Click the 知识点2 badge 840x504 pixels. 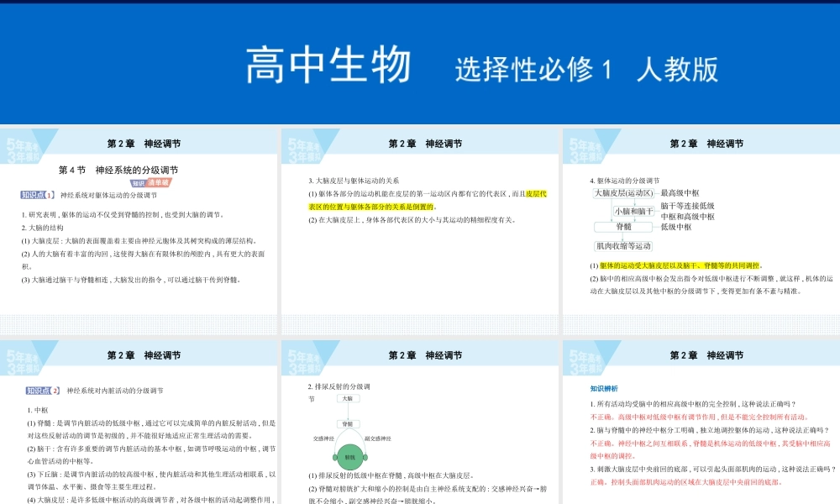[43, 391]
